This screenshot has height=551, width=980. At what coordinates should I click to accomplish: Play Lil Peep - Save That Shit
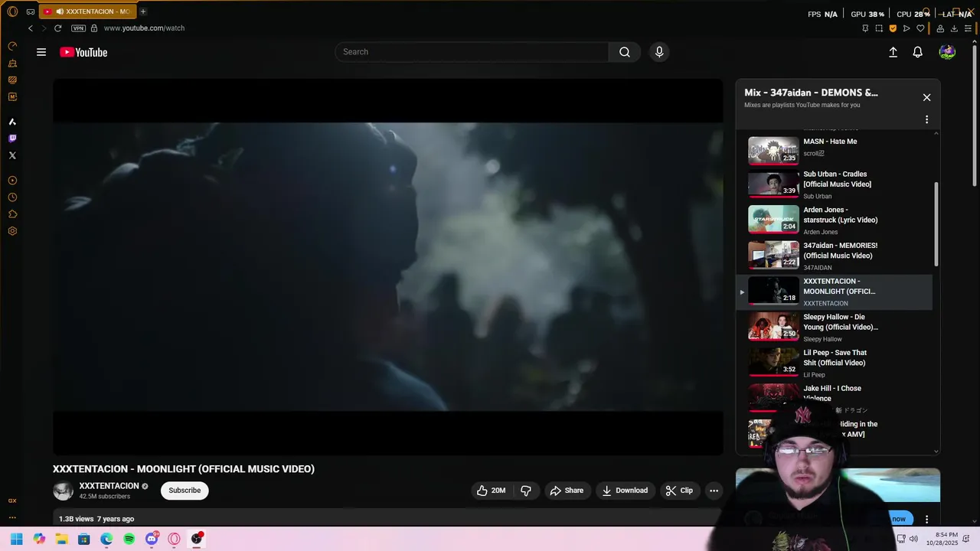click(835, 364)
